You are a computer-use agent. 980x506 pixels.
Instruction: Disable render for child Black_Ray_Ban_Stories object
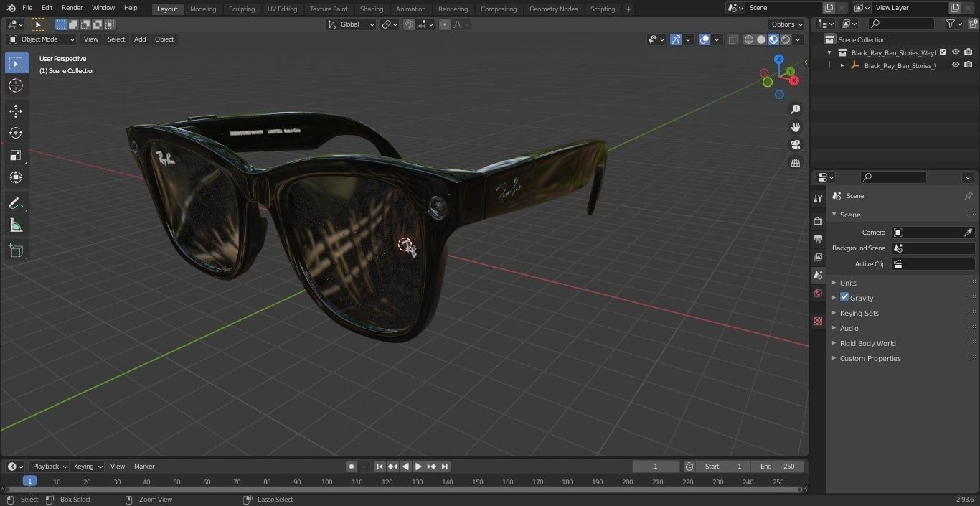pos(969,65)
